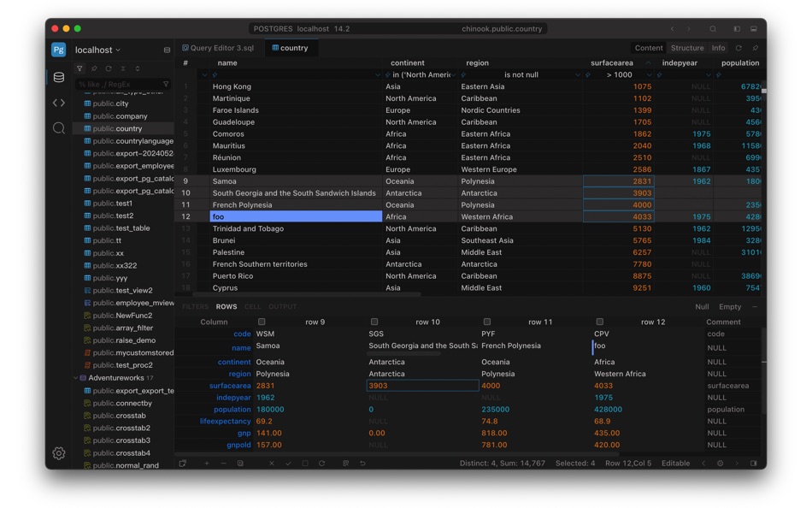Expand all items in sidebar tree
The width and height of the screenshot is (812, 508).
point(138,68)
